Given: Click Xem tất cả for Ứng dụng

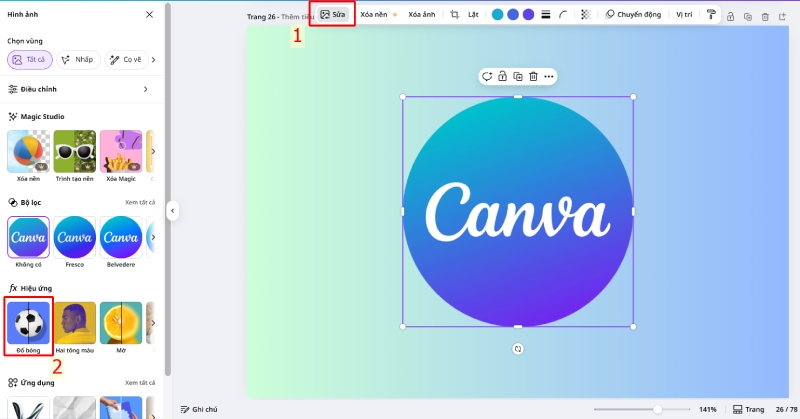Looking at the screenshot, I should click(x=140, y=383).
